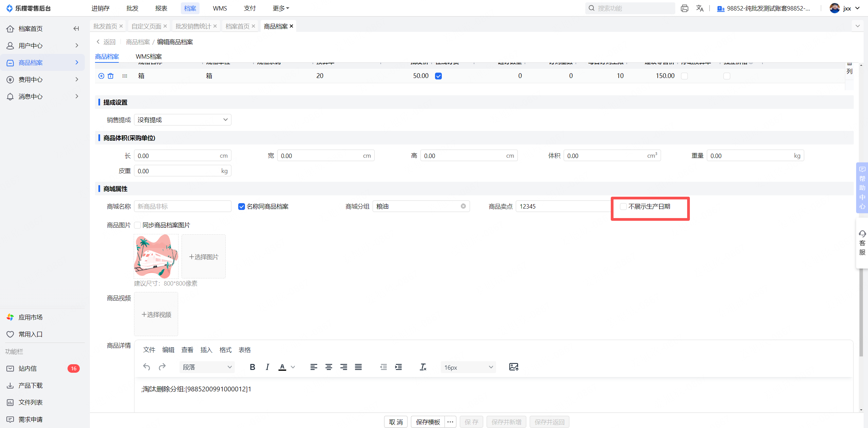Click the add row plus icon
This screenshot has width=868, height=428.
[101, 76]
